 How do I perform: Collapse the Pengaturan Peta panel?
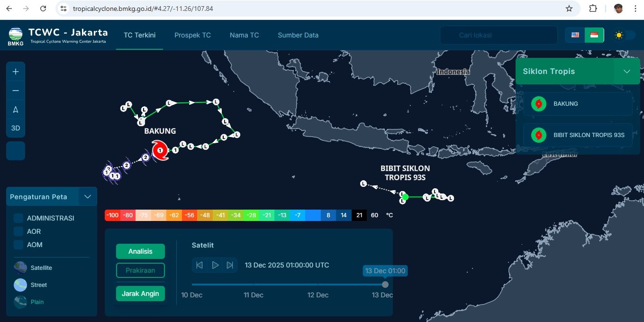pos(87,196)
